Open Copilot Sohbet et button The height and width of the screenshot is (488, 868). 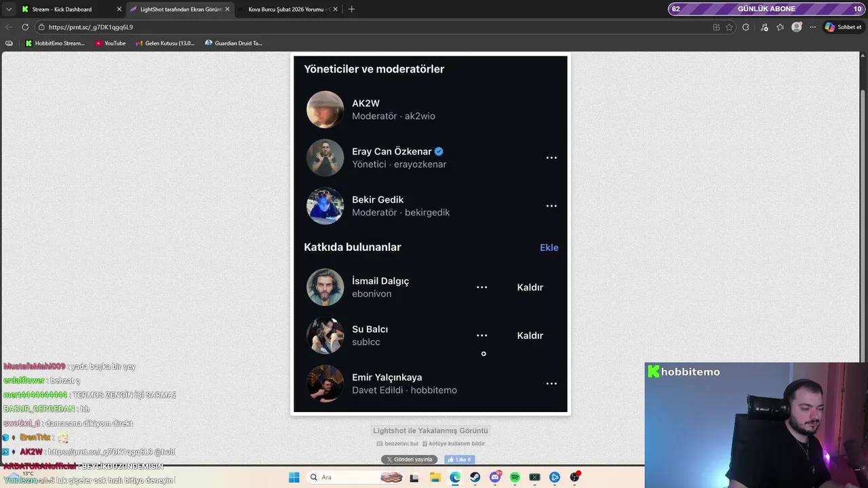843,27
